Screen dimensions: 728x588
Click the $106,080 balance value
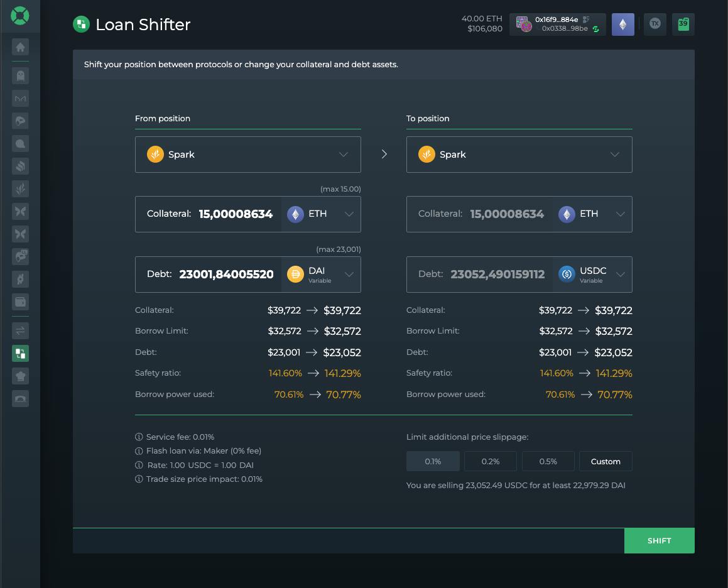tap(485, 29)
